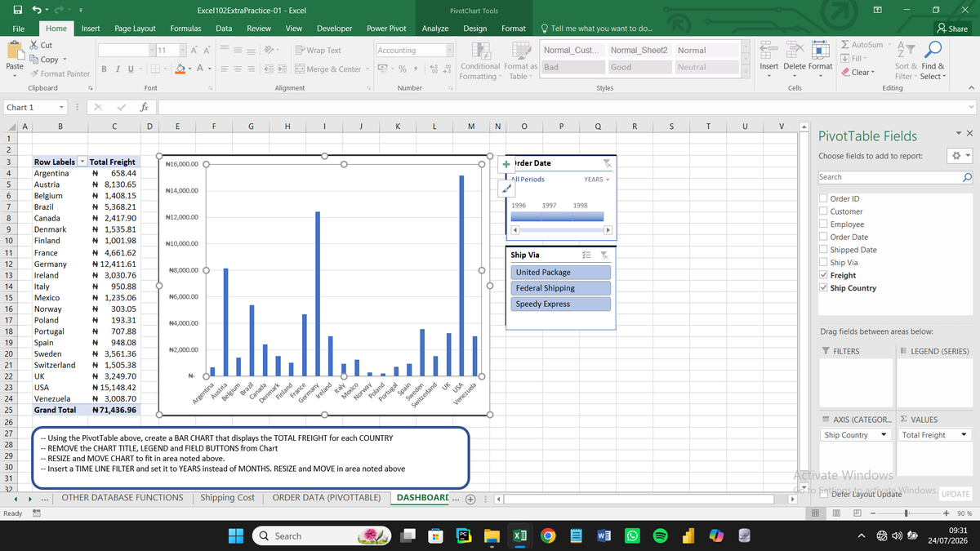Screen dimensions: 980x551
Task: Click Wrap Text button
Action: [317, 51]
